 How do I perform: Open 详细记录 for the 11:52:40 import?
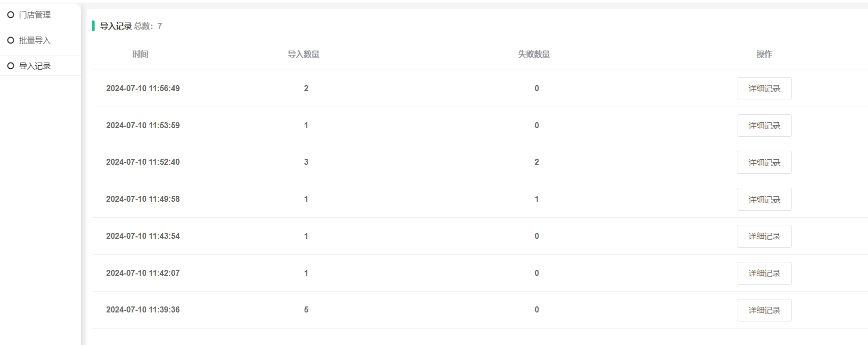click(x=764, y=162)
